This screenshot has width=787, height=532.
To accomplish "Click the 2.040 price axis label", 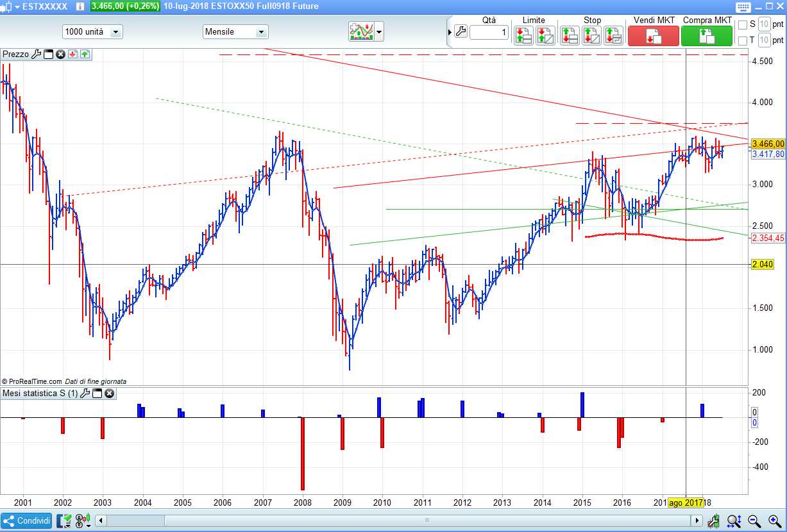I will click(763, 264).
